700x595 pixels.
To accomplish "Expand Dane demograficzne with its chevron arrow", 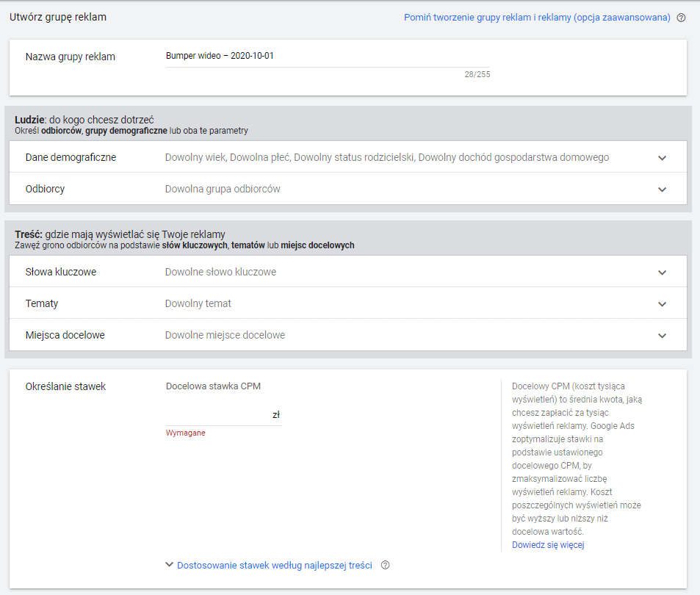I will coord(662,158).
